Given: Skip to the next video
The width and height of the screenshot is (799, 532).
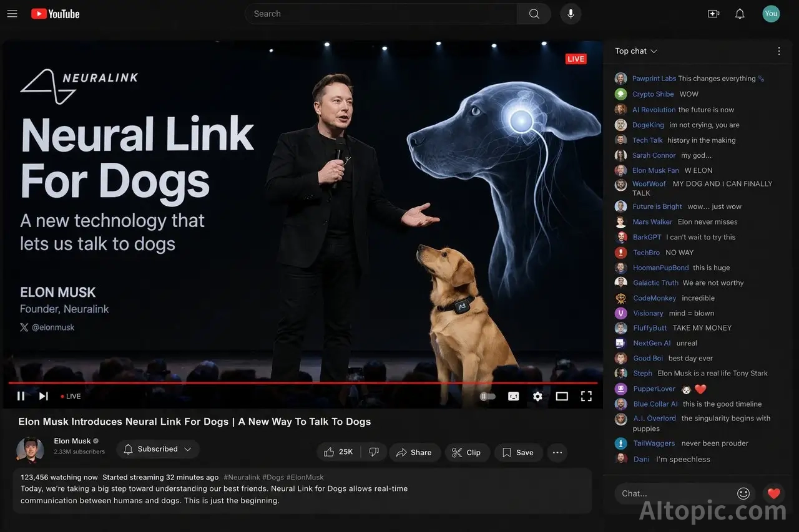Looking at the screenshot, I should (x=44, y=396).
